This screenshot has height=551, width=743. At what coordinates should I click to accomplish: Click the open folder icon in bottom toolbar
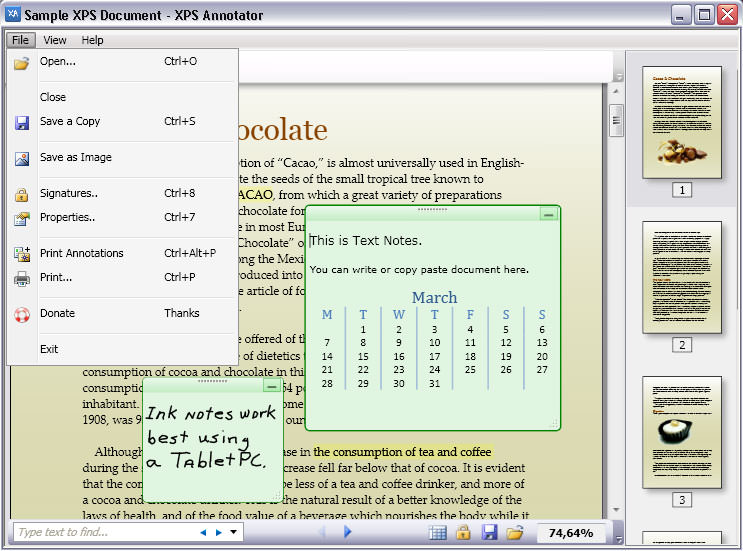pyautogui.click(x=515, y=533)
